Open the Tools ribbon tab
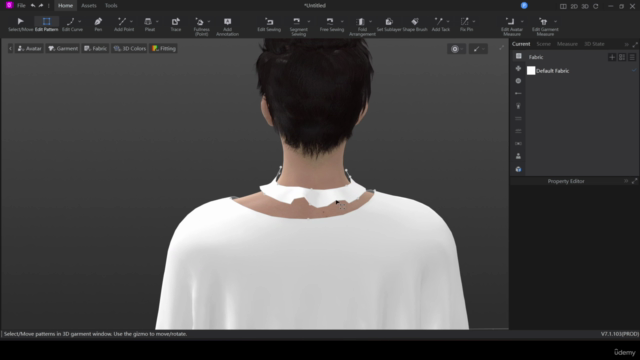The height and width of the screenshot is (360, 640). coord(111,6)
